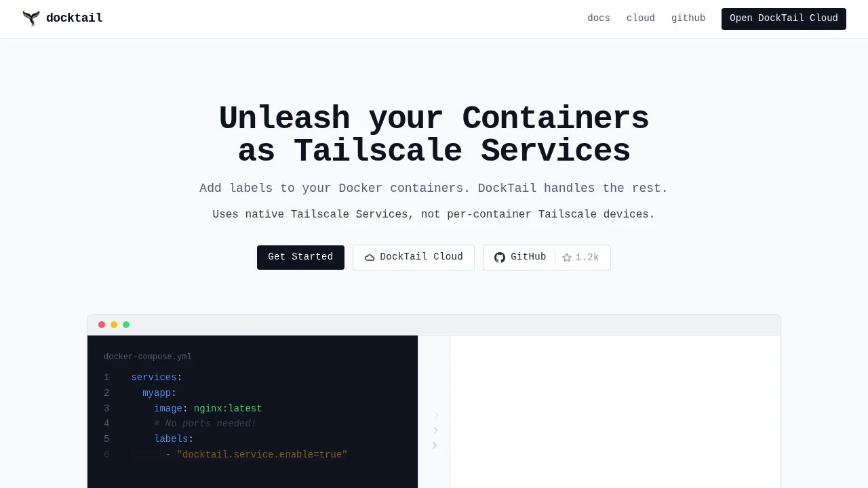Click the '# No ports needed!' comment
Image resolution: width=868 pixels, height=488 pixels.
click(205, 424)
